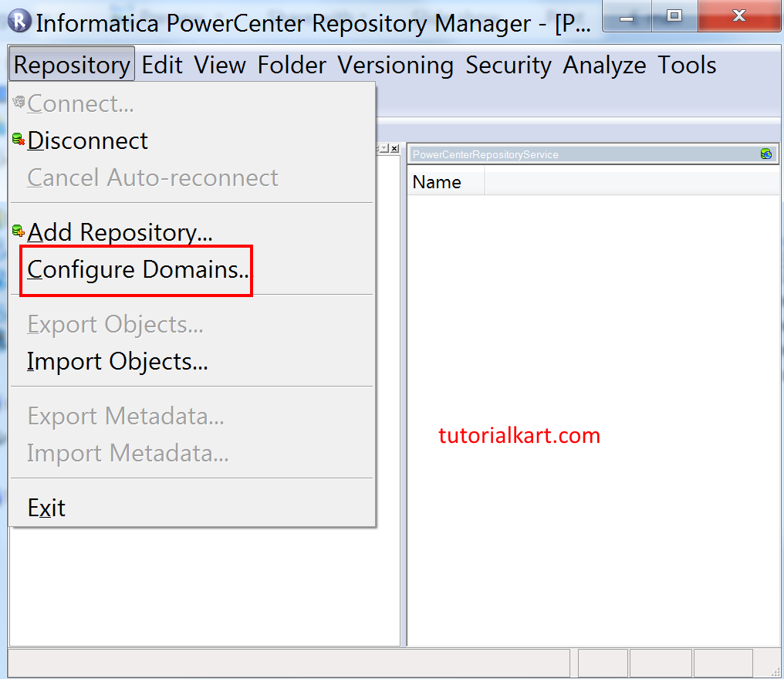Close the Navigator pane with X button

[394, 148]
